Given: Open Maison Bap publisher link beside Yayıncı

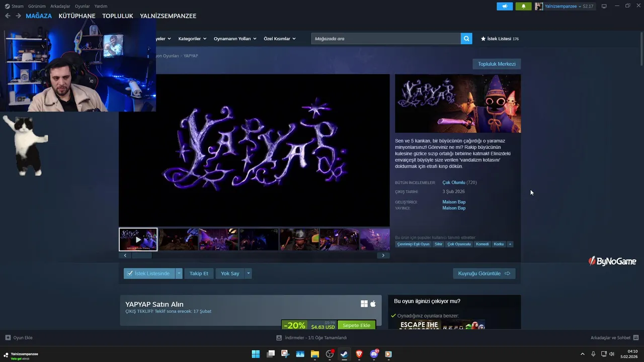Looking at the screenshot, I should 454,208.
